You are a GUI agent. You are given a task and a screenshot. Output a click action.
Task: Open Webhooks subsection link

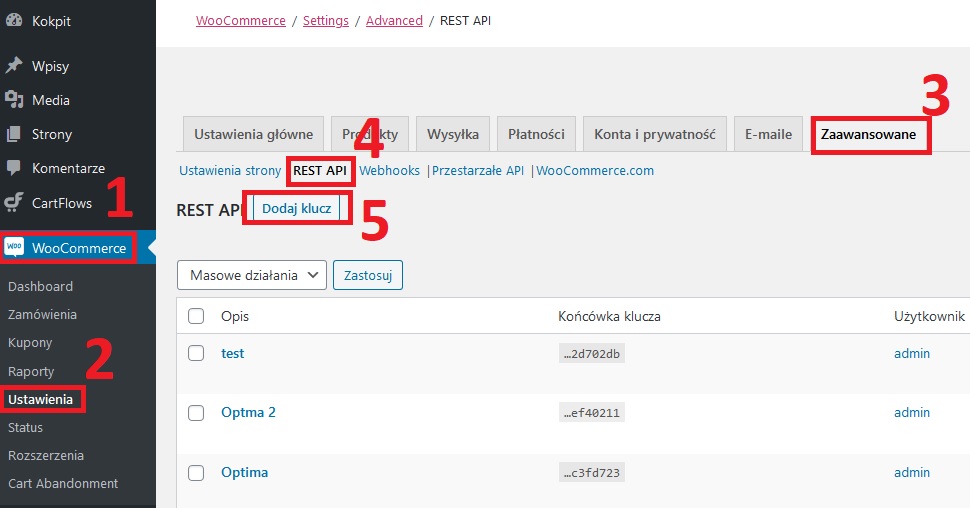(x=389, y=170)
